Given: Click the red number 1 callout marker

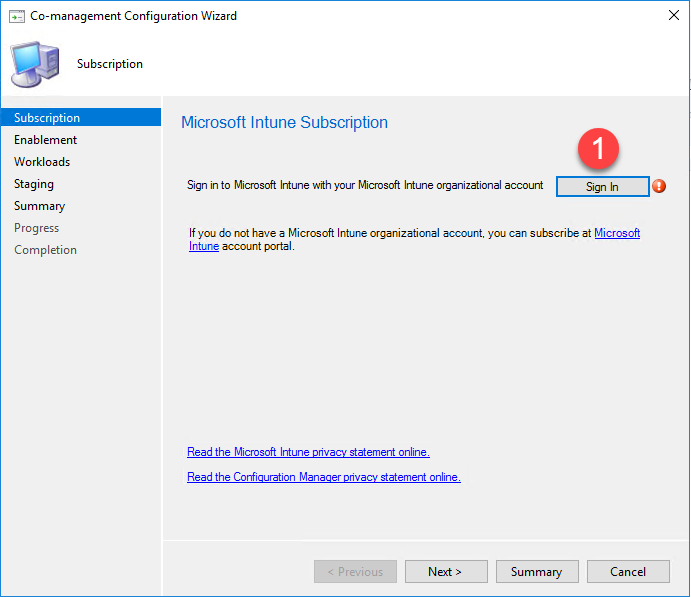Looking at the screenshot, I should (599, 150).
